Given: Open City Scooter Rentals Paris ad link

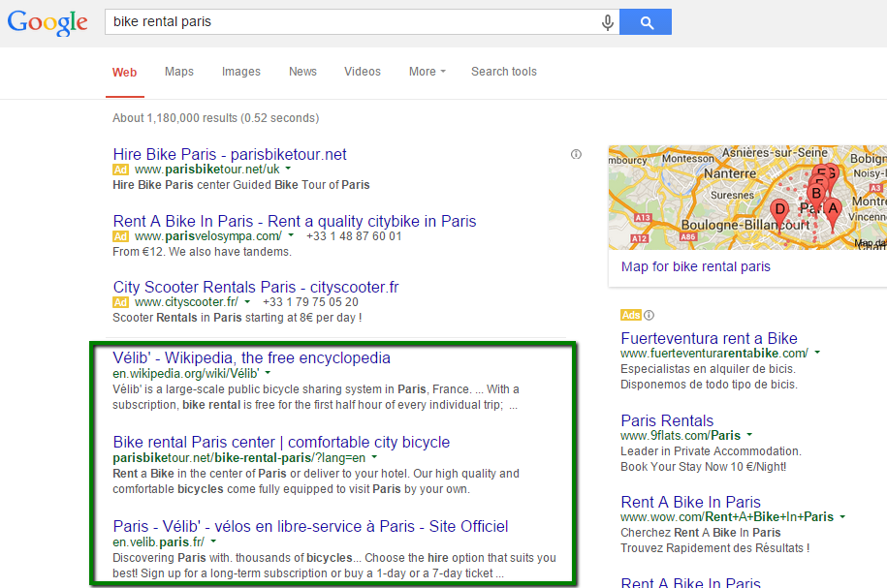Looking at the screenshot, I should [256, 287].
